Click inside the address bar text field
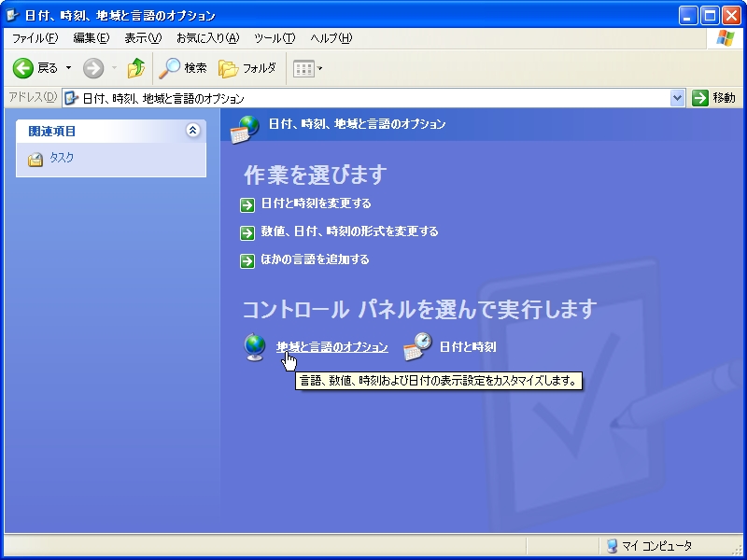The image size is (747, 560). tap(373, 98)
